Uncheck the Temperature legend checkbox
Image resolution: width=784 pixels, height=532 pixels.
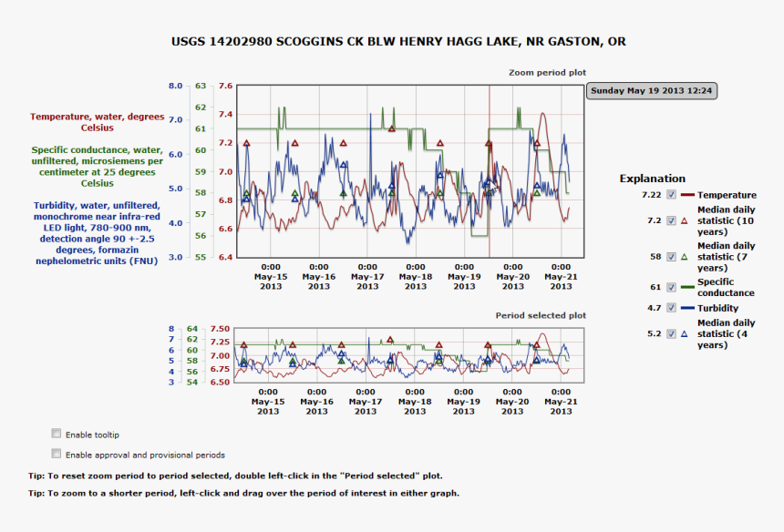coord(670,195)
